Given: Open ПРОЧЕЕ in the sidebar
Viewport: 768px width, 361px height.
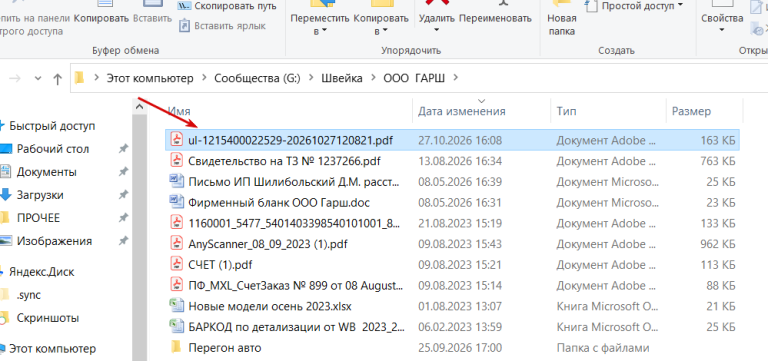Looking at the screenshot, I should coord(38,218).
